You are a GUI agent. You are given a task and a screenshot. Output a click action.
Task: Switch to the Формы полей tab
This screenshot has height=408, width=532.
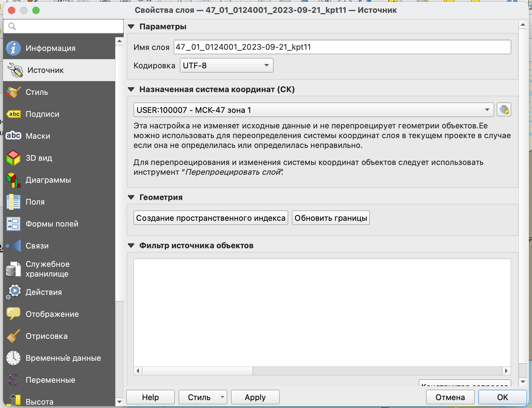pyautogui.click(x=52, y=224)
